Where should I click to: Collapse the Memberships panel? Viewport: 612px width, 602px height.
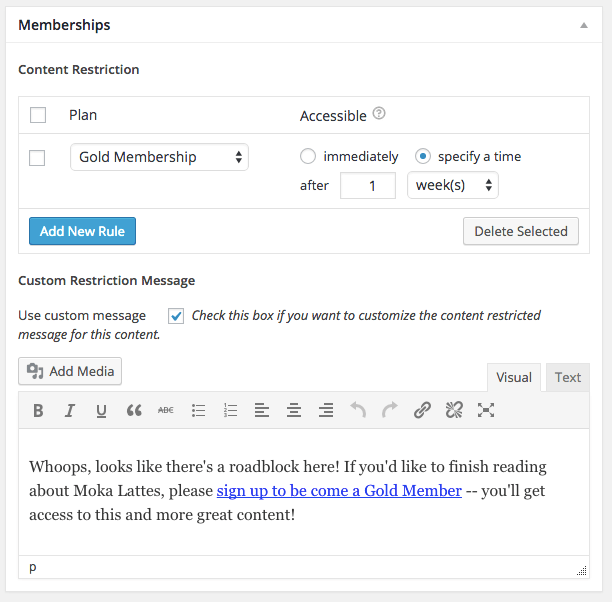[584, 25]
